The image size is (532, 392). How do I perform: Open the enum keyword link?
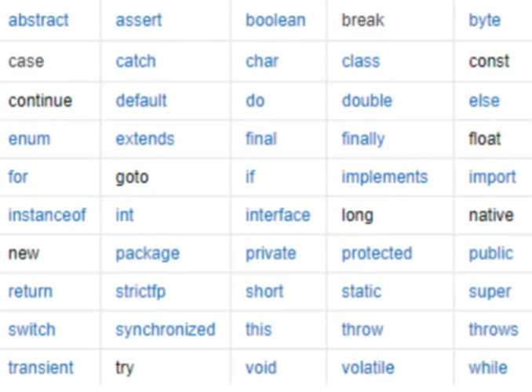pyautogui.click(x=29, y=139)
